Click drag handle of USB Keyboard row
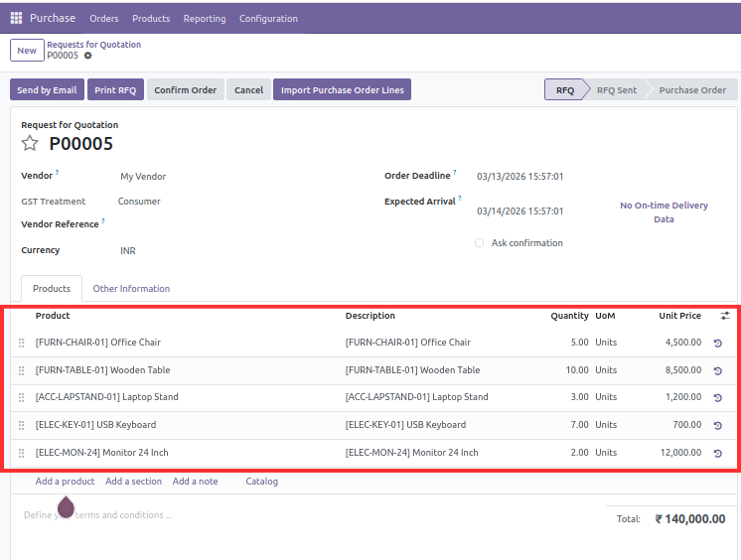Viewport: 741px width, 560px height. 21,425
